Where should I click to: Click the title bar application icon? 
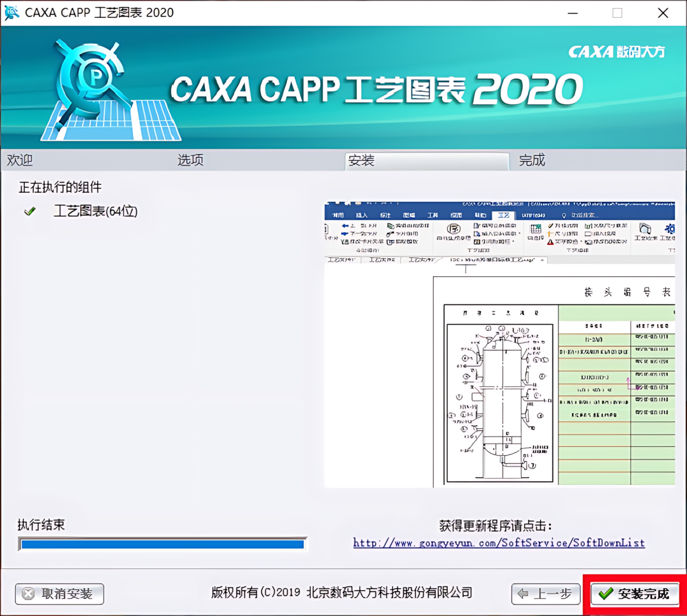click(11, 13)
